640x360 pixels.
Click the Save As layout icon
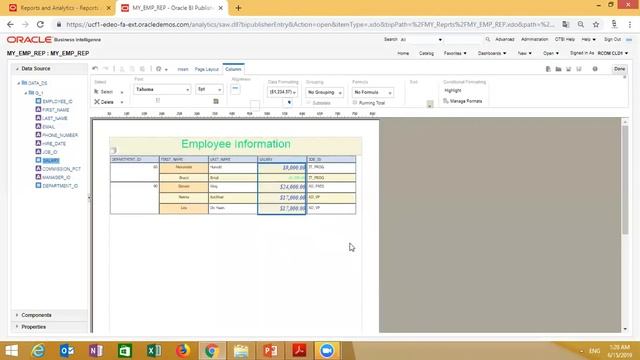(579, 69)
